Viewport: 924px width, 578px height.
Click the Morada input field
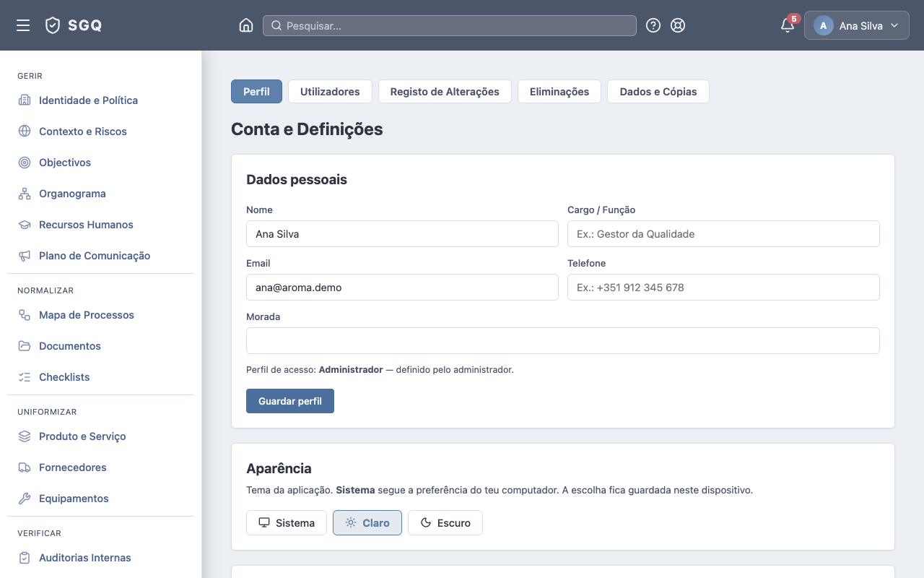[x=563, y=341]
